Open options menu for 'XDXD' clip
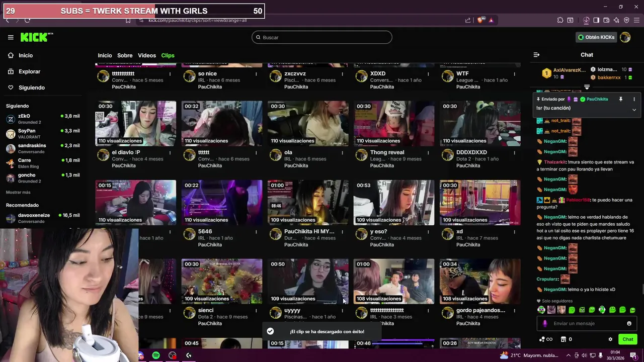Screen dimensions: 644x362 (x=428, y=74)
